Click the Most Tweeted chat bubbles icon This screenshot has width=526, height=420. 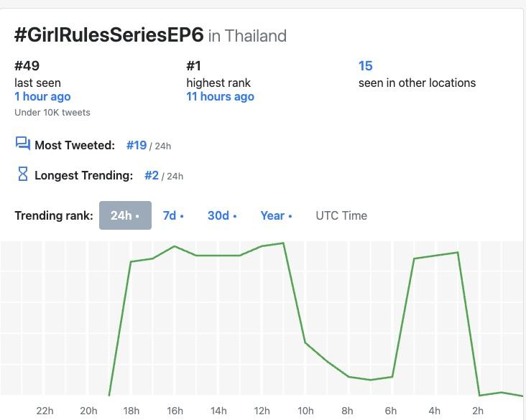click(22, 144)
